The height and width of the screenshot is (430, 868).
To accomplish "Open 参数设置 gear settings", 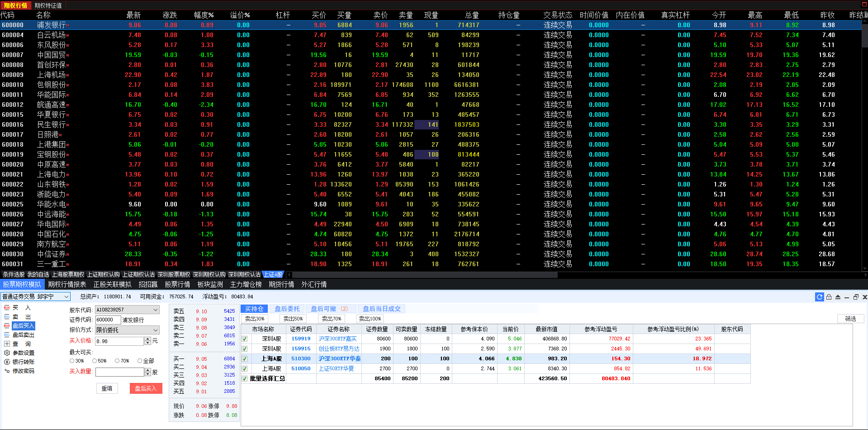I will click(19, 353).
